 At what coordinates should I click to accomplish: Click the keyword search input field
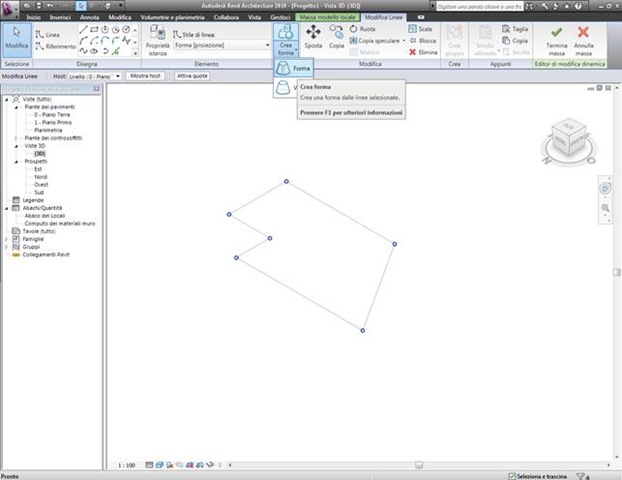point(479,6)
